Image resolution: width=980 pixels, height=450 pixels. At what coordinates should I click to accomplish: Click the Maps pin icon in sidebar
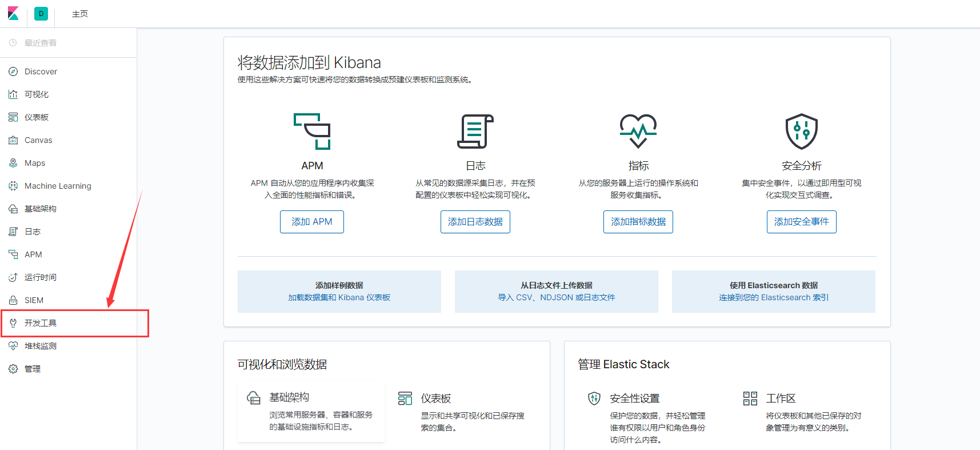[x=13, y=163]
